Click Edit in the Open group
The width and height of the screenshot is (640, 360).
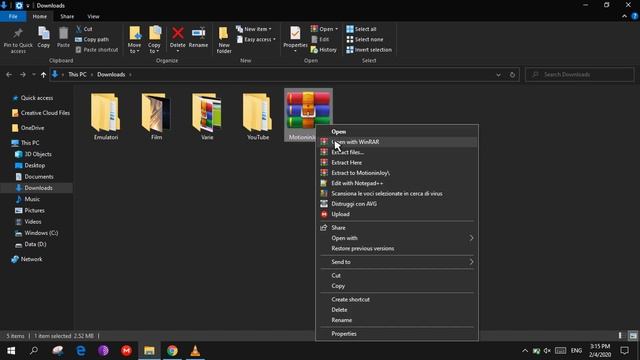click(x=320, y=40)
